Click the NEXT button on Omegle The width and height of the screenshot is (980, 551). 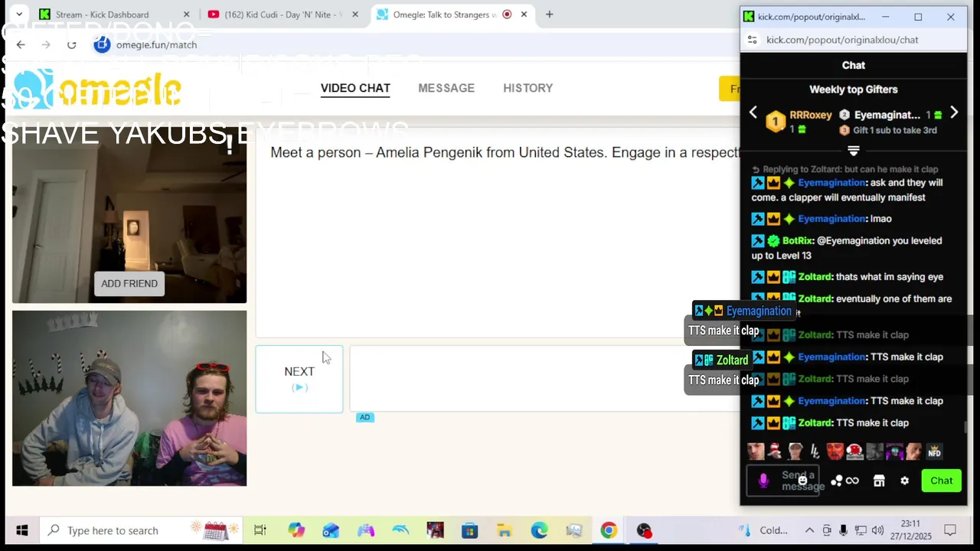[299, 379]
